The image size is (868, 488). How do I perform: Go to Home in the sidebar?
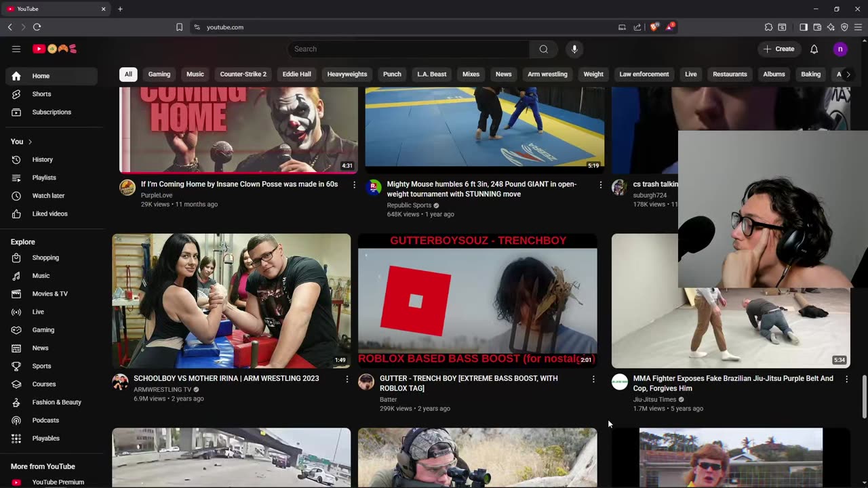click(52, 76)
